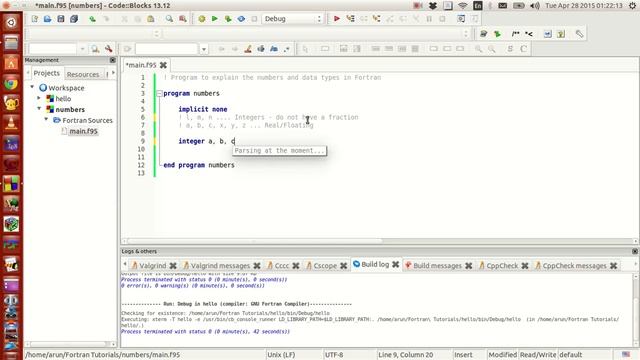Open Find dialog via the magnifier icon

click(169, 19)
